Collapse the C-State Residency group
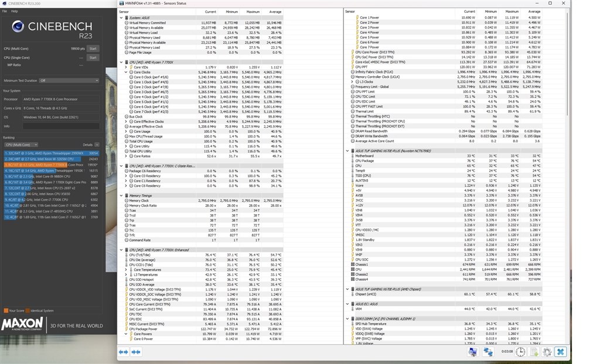 (121, 166)
